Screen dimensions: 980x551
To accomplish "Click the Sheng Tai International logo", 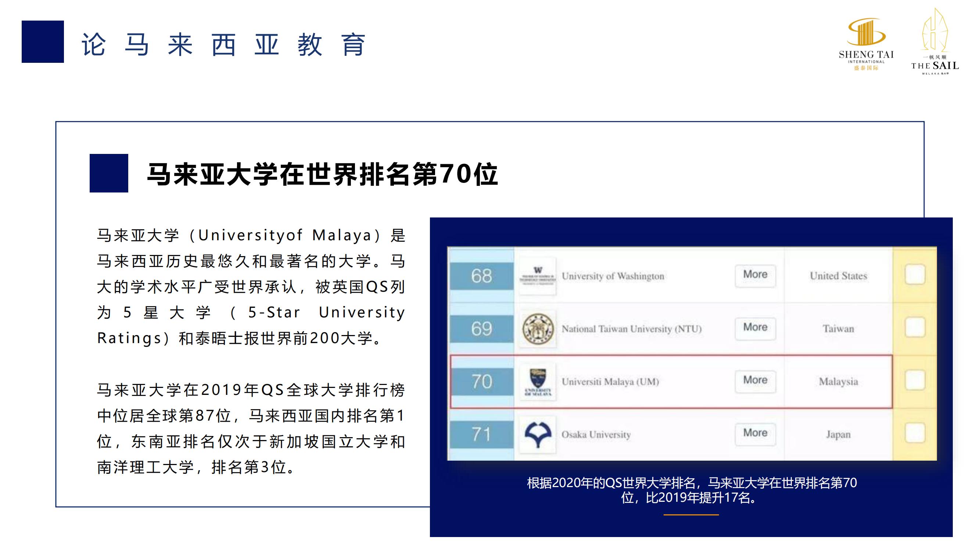I will [x=866, y=44].
